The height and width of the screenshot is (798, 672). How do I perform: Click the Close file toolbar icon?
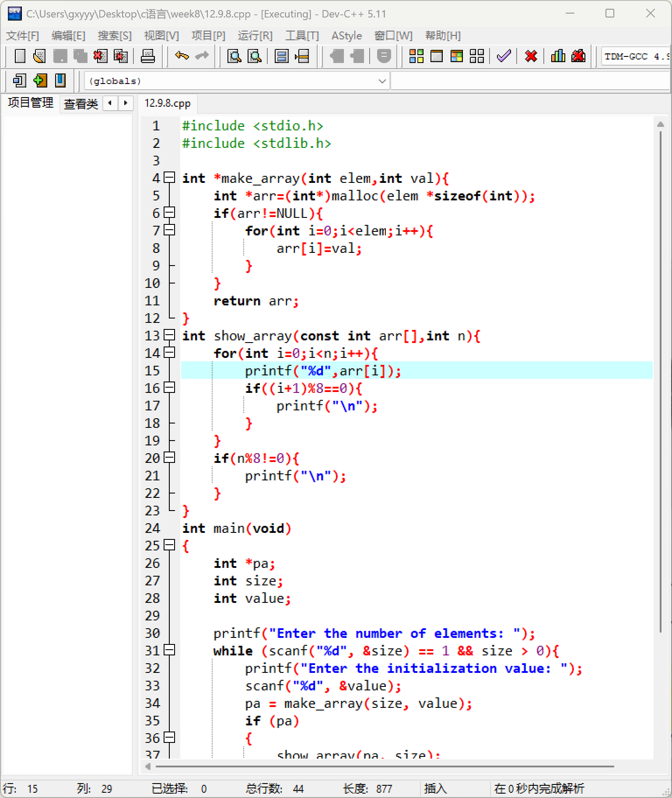click(100, 56)
